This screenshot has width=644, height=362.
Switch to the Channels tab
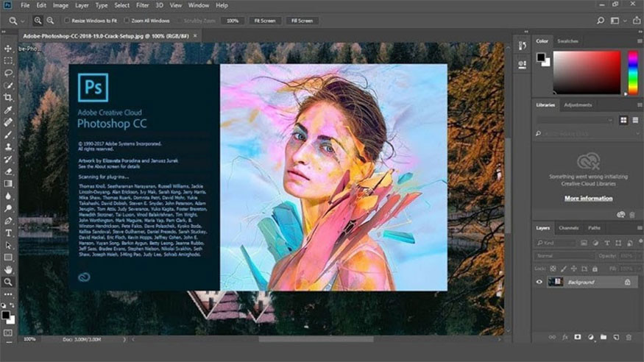click(x=569, y=228)
